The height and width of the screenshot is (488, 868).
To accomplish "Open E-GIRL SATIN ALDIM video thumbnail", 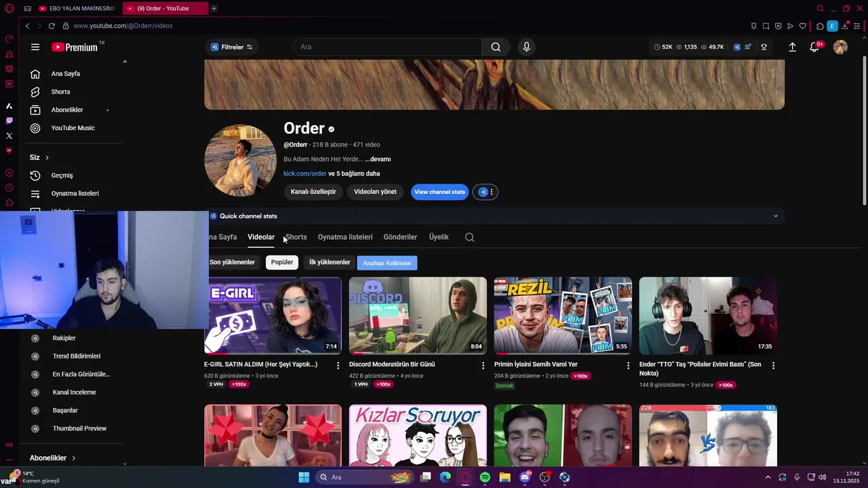I will [273, 315].
